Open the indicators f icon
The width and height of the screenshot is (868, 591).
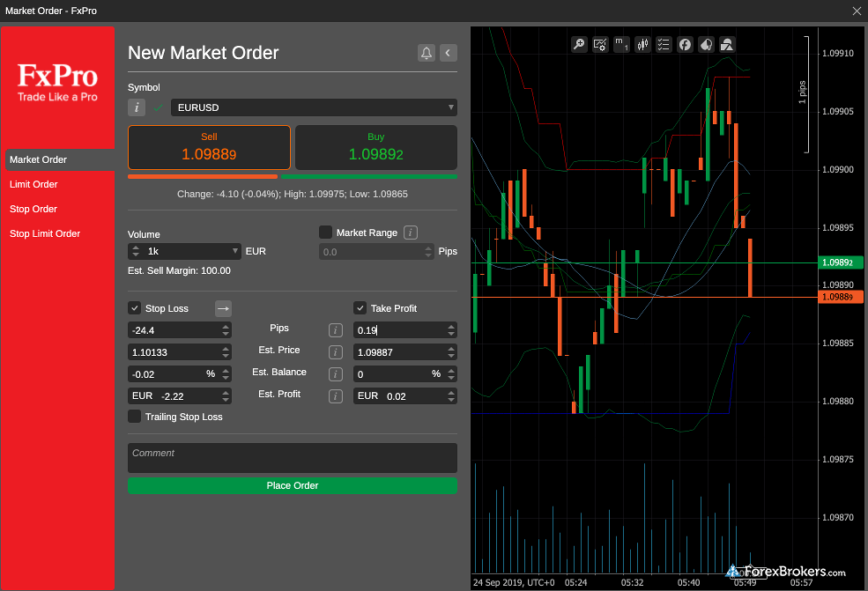tap(685, 44)
